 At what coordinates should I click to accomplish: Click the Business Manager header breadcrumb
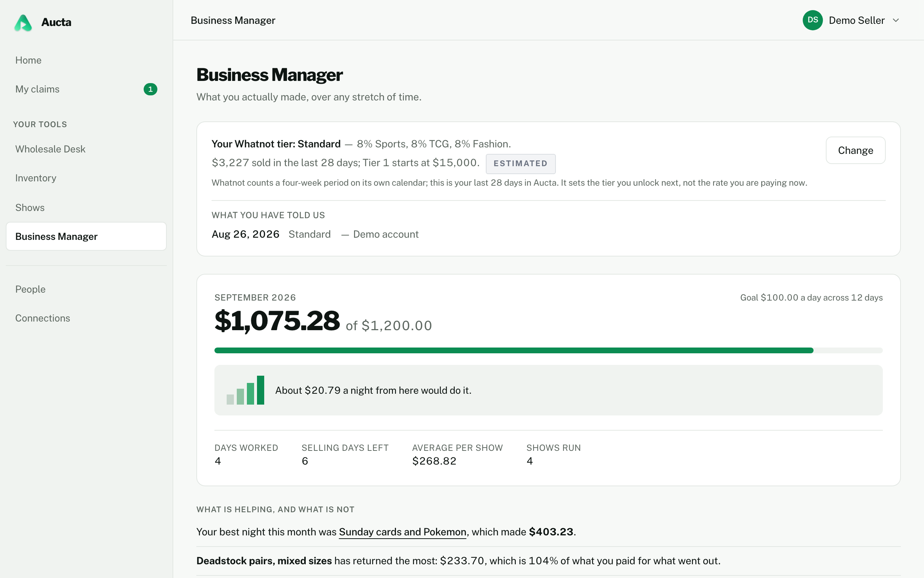[x=233, y=20]
